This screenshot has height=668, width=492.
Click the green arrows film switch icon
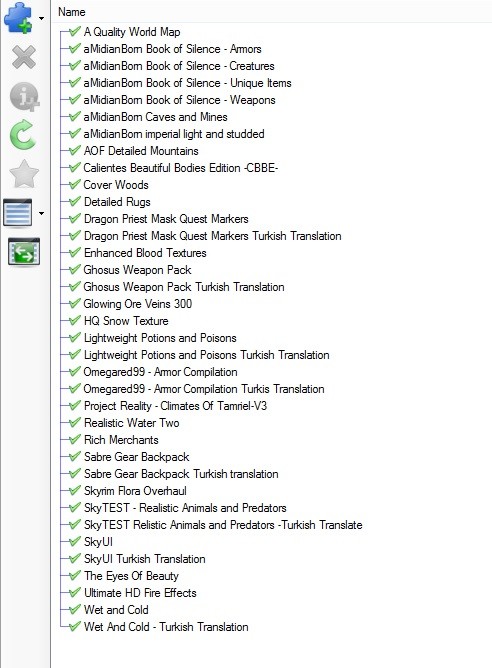(24, 252)
